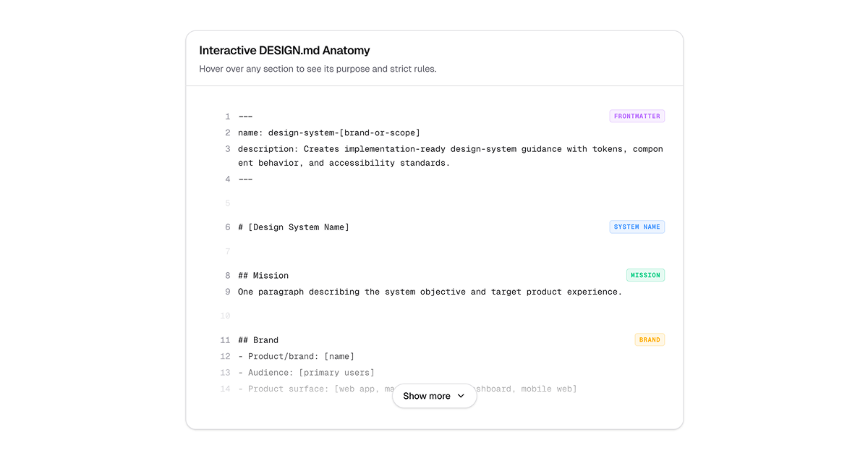Click the 'name: design-system-[brand-or-scope]' line

coord(328,132)
